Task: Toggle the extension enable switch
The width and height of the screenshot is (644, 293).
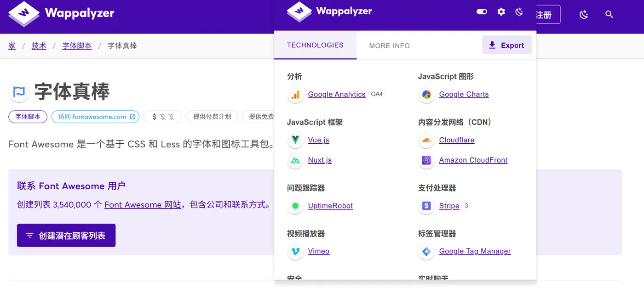Action: point(482,12)
